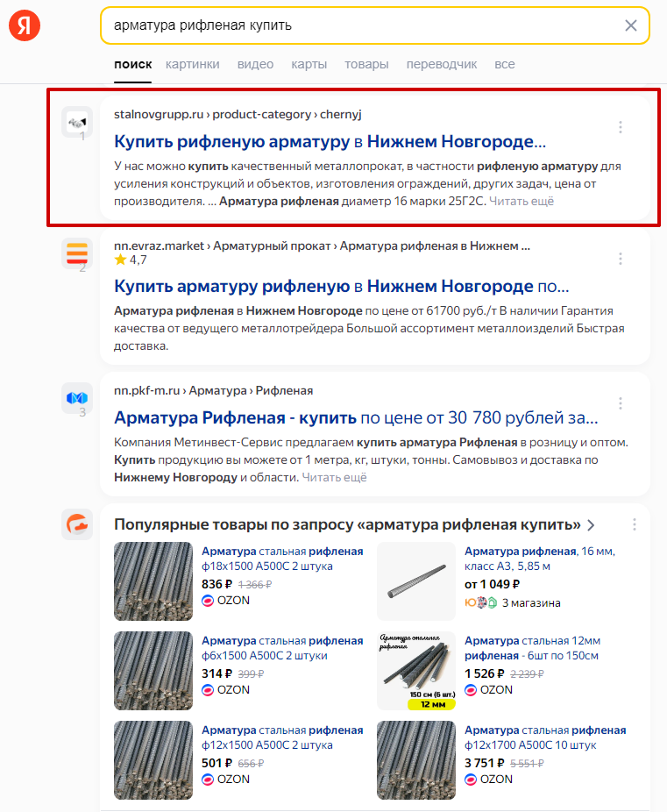Clear the search query with X

point(630,25)
